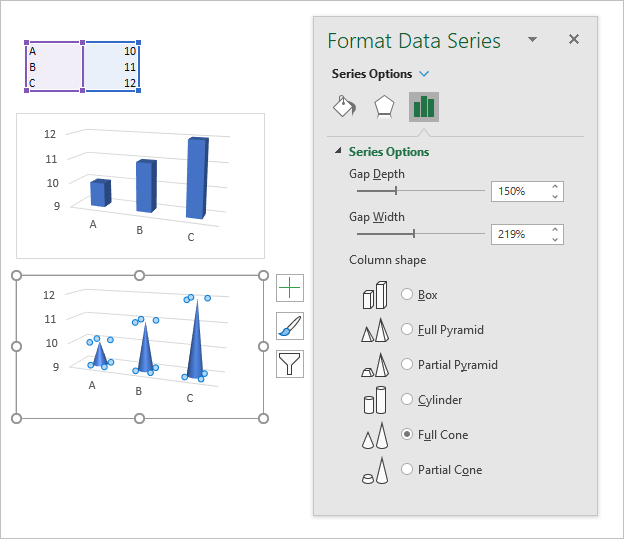Increase Gap Width with up spinner
Image resolution: width=624 pixels, height=539 pixels.
click(555, 229)
